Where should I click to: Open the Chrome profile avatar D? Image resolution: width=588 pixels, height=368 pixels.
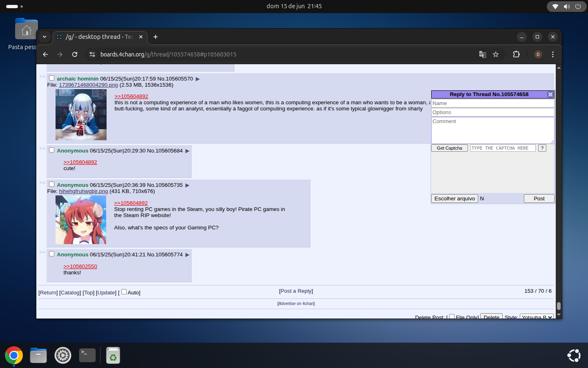pyautogui.click(x=538, y=54)
